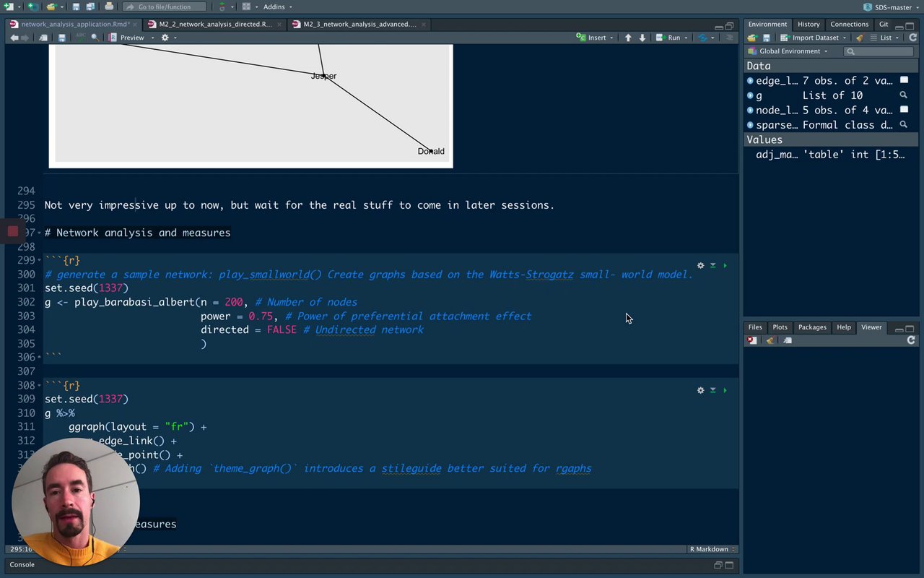Open the R Markdown file type selector
Screen dimensions: 924x578
click(712, 549)
